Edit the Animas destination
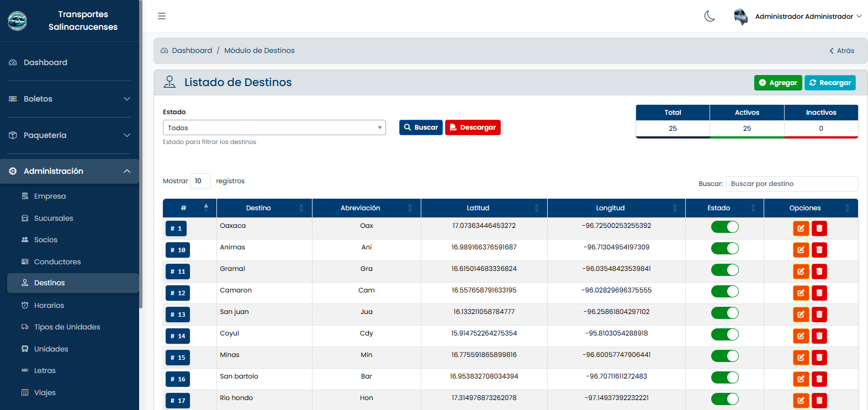The width and height of the screenshot is (868, 410). (801, 250)
